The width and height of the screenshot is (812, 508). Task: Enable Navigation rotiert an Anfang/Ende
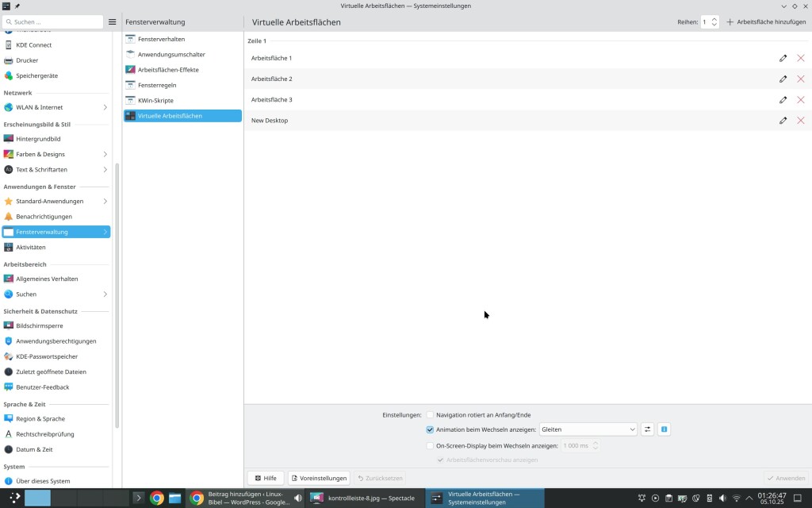[430, 414]
